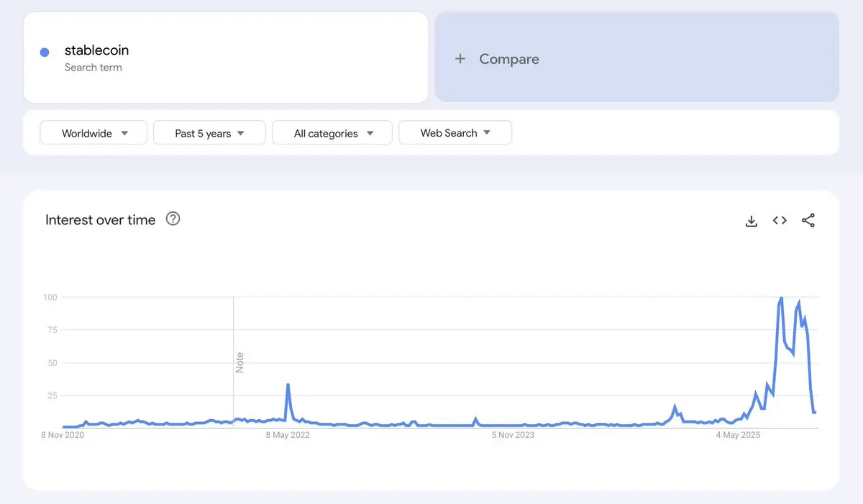Viewport: 863px width, 504px height.
Task: Click the May 2022 spike on graph
Action: coord(288,385)
